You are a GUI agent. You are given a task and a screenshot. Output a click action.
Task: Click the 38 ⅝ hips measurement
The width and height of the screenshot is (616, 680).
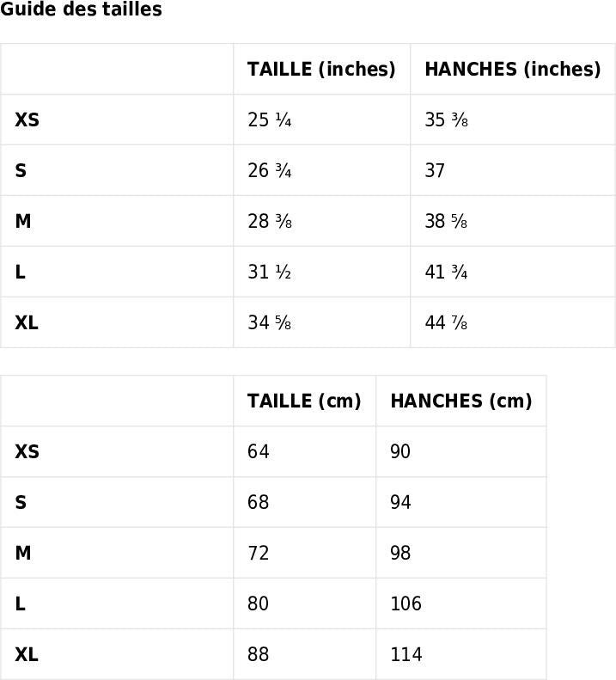coord(447,221)
